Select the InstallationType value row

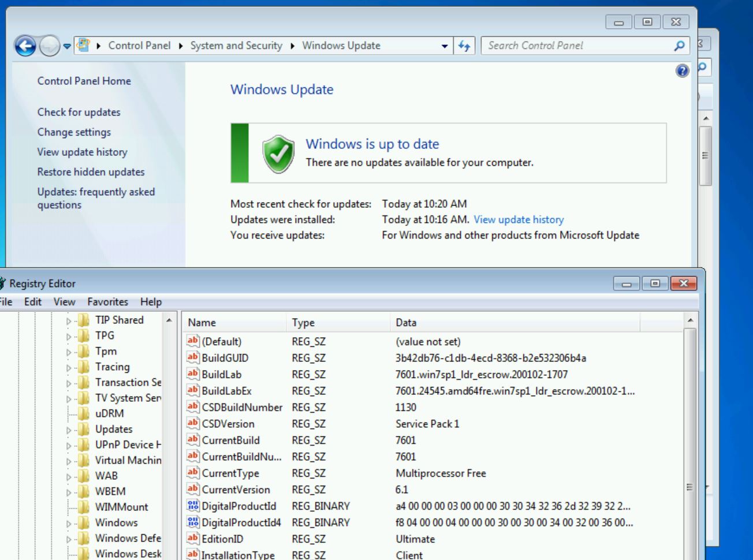[433, 555]
